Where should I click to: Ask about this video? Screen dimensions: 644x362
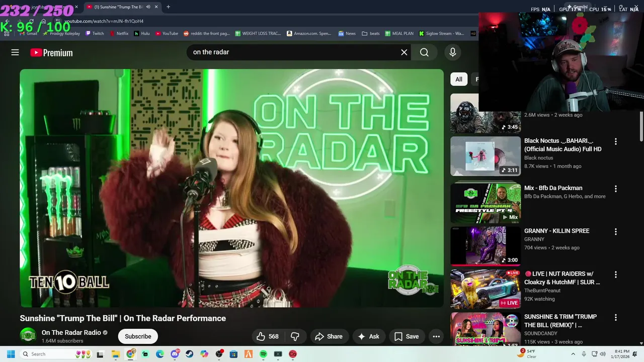coord(368,336)
